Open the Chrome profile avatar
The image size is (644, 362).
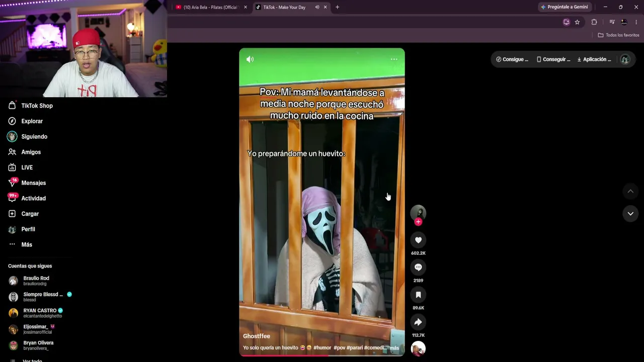click(x=624, y=22)
